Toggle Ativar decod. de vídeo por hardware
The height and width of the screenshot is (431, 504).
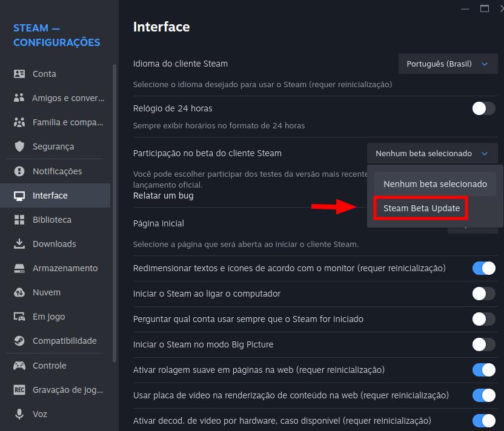coord(484,420)
